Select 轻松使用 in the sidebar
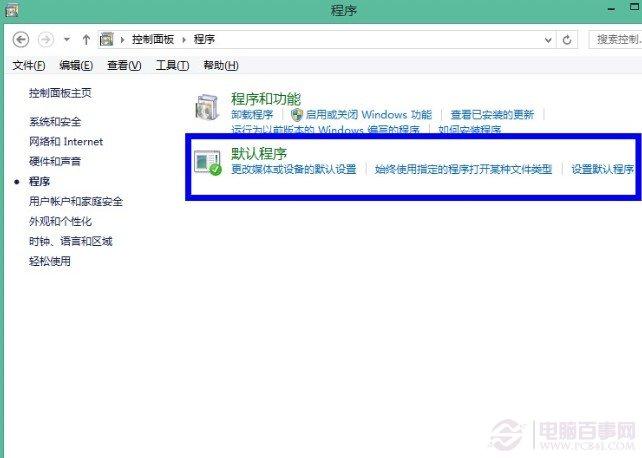The width and height of the screenshot is (642, 458). tap(50, 261)
